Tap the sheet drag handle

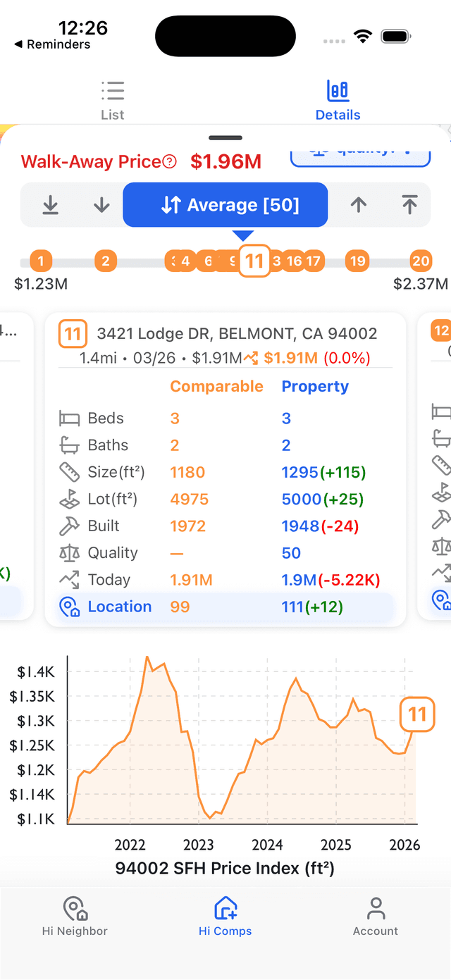pos(225,138)
